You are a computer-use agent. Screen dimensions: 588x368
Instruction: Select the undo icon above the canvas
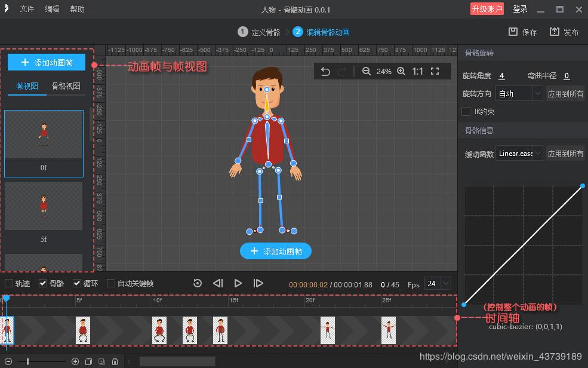coord(325,70)
